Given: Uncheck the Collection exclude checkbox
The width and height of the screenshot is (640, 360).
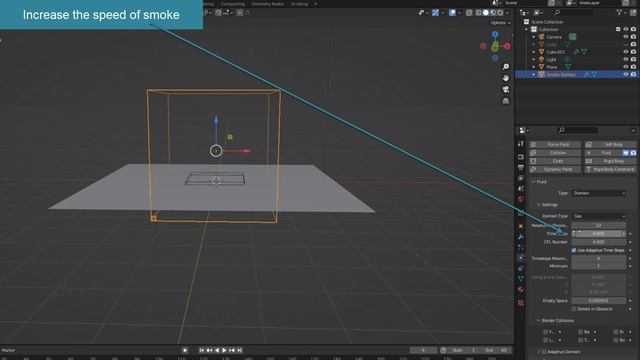Looking at the screenshot, I should [x=618, y=29].
